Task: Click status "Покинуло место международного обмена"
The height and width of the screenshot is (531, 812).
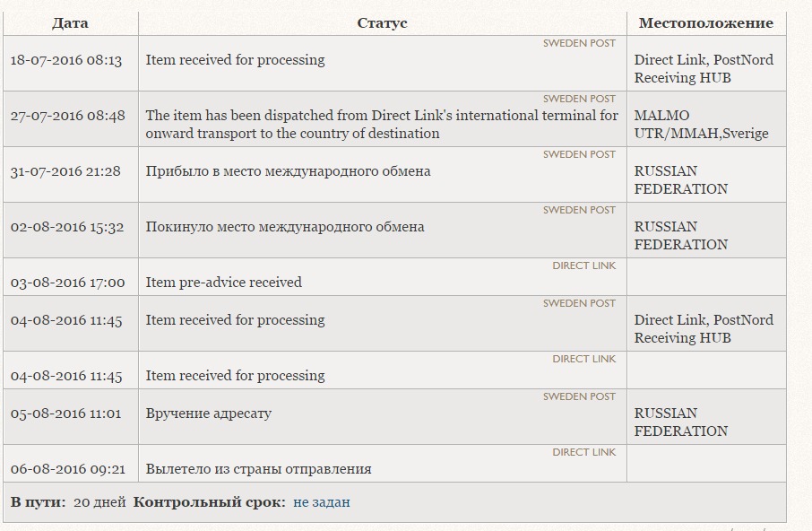Action: tap(285, 227)
